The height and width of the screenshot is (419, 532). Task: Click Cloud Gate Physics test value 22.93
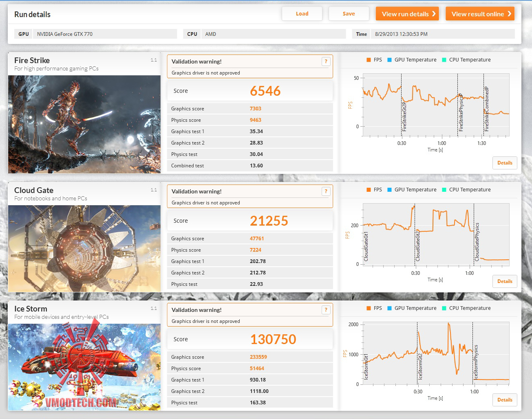tap(256, 284)
